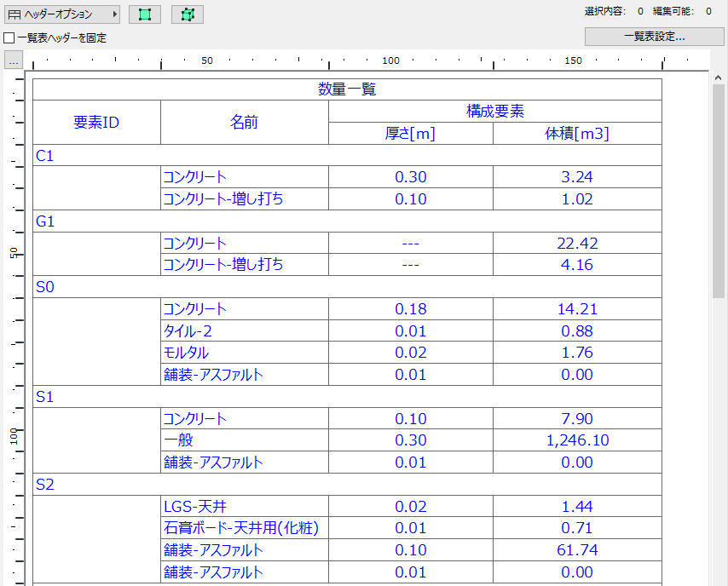The width and height of the screenshot is (728, 586).
Task: Select the 体積[m3] column header
Action: (x=577, y=133)
